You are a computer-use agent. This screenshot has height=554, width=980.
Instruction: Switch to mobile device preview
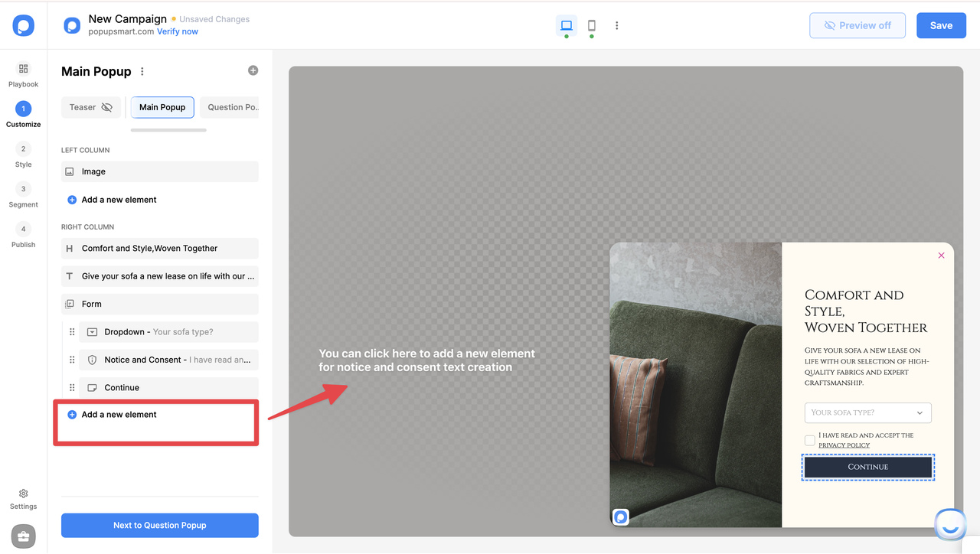(591, 25)
